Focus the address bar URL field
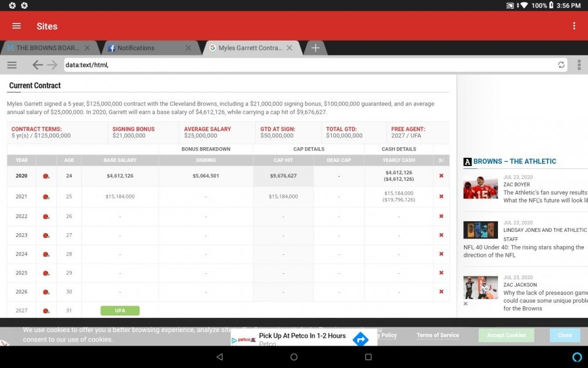 point(310,65)
